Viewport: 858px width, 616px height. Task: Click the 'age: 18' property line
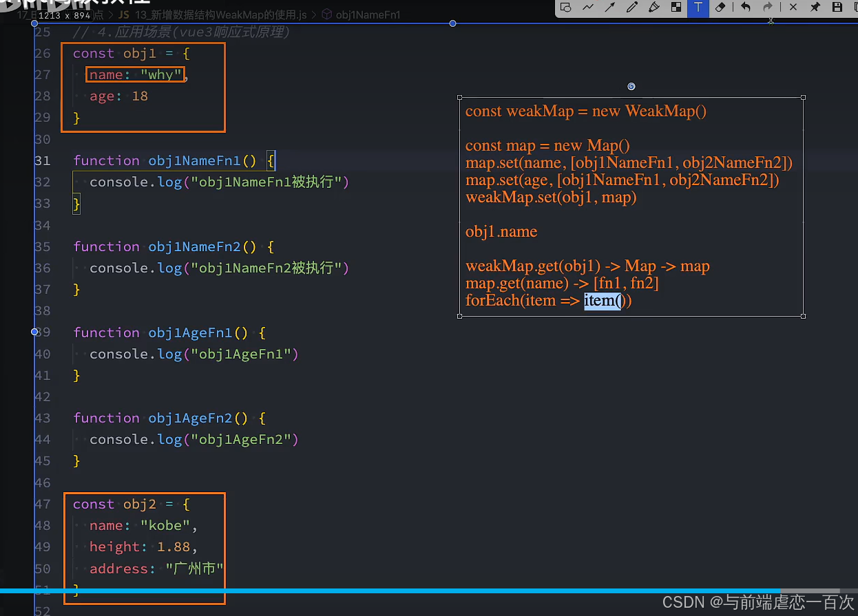tap(118, 96)
